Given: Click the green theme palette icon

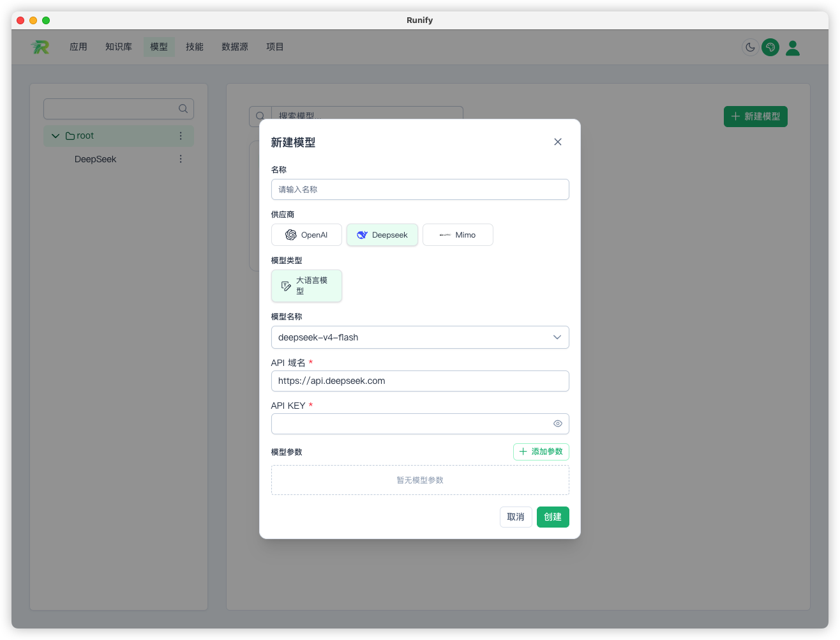Looking at the screenshot, I should coord(770,47).
